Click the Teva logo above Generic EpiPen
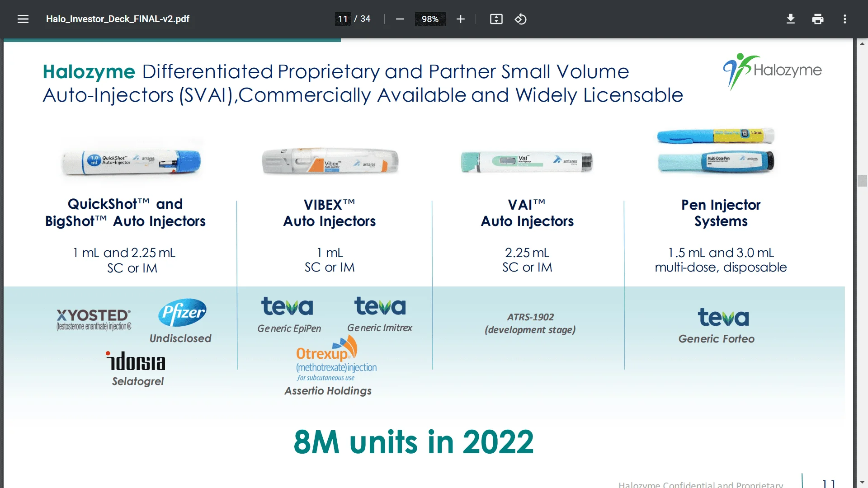Viewport: 868px width, 488px height. click(x=287, y=306)
